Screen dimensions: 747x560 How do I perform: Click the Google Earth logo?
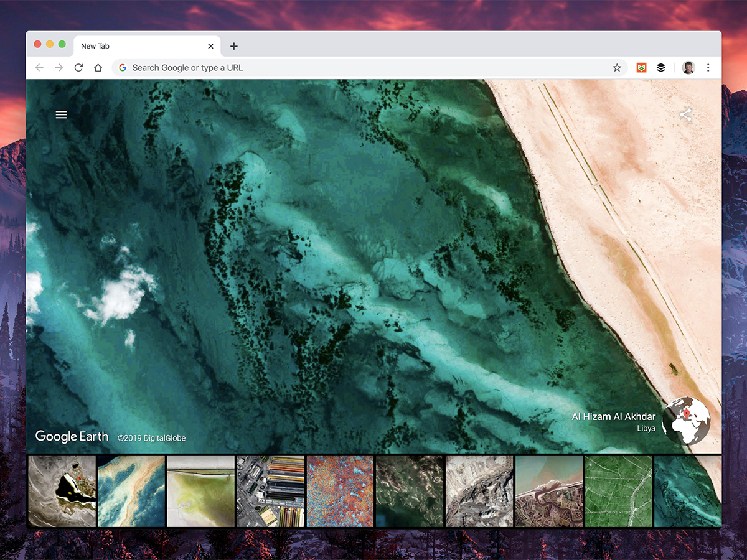tap(72, 437)
